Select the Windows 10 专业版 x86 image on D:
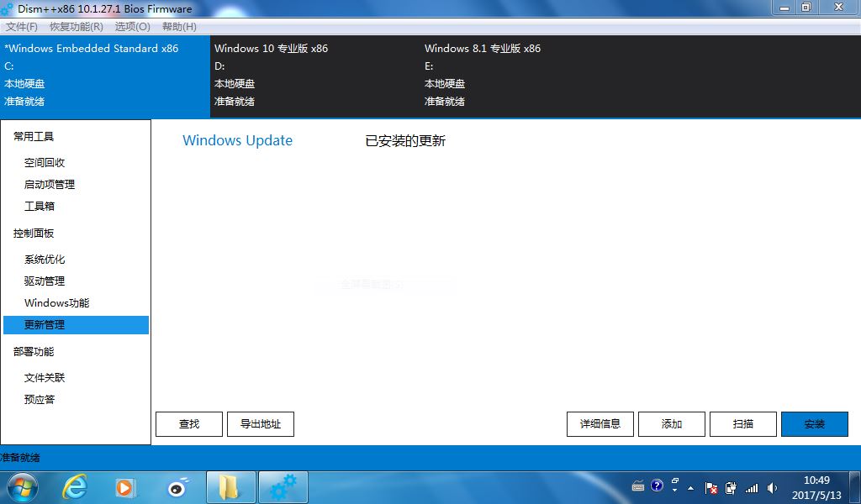Image resolution: width=861 pixels, height=504 pixels. point(315,76)
